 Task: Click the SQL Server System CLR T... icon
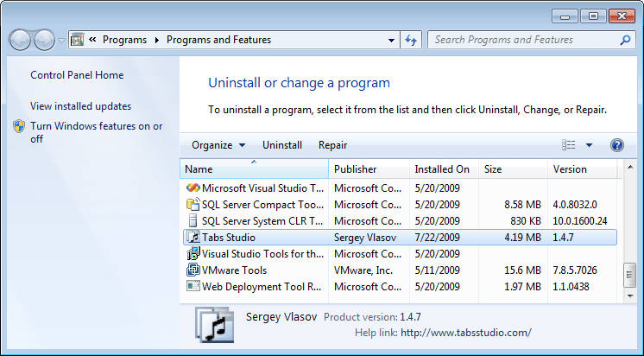(193, 220)
